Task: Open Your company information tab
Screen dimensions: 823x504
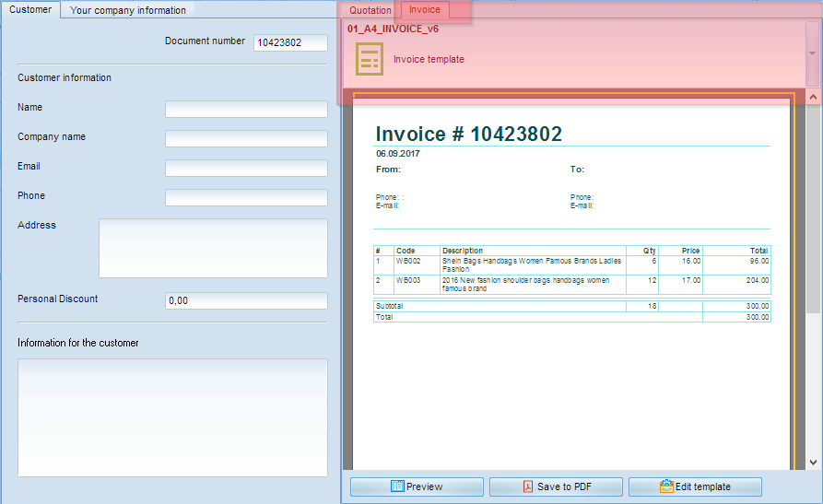Action: (127, 10)
